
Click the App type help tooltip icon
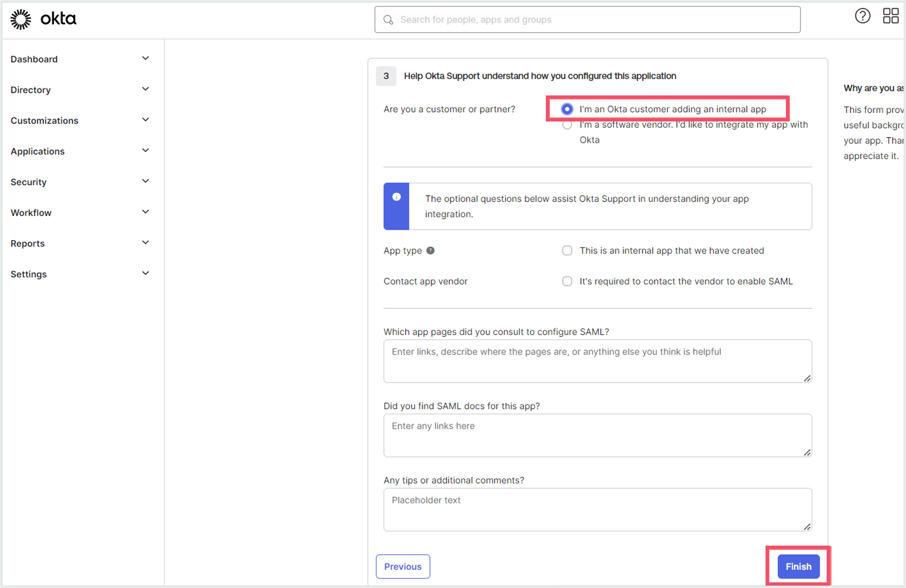(430, 251)
